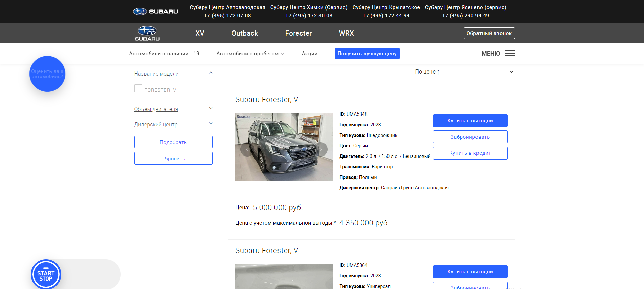The height and width of the screenshot is (289, 644).
Task: Show the previous photo of the grey Forester
Action: click(247, 149)
